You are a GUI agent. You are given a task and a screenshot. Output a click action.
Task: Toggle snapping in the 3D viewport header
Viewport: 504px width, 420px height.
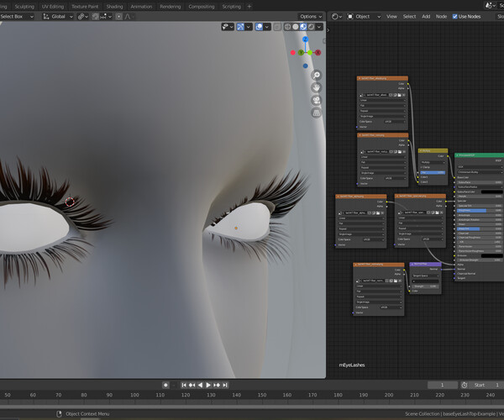point(96,17)
